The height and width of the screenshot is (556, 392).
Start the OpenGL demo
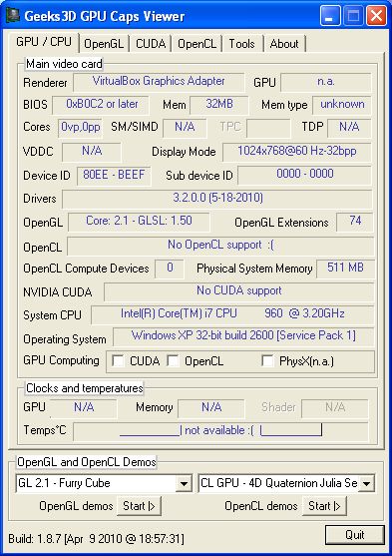coord(139,506)
